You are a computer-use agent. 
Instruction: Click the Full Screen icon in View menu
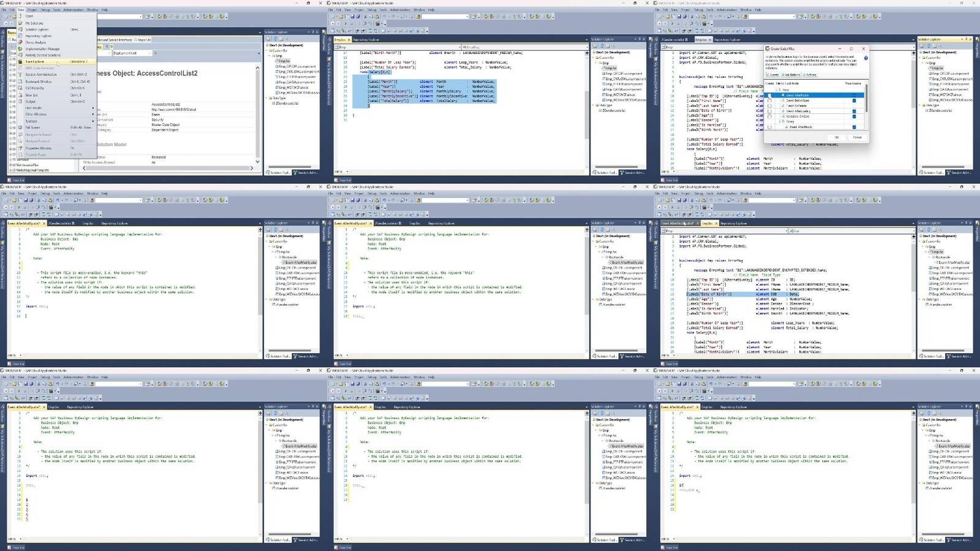pyautogui.click(x=20, y=127)
